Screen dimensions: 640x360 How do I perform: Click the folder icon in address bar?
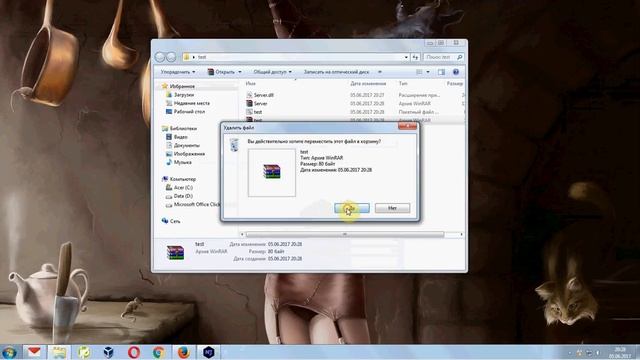187,57
